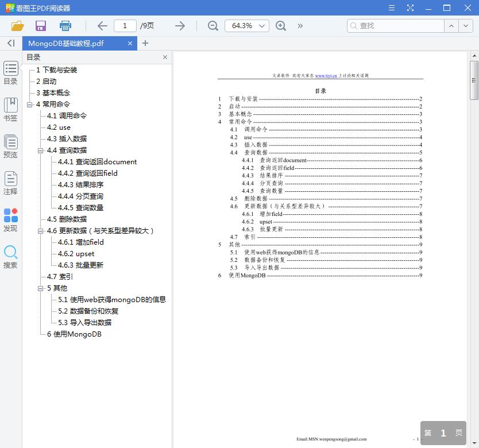
Task: Click the 查找 search field
Action: (x=397, y=26)
